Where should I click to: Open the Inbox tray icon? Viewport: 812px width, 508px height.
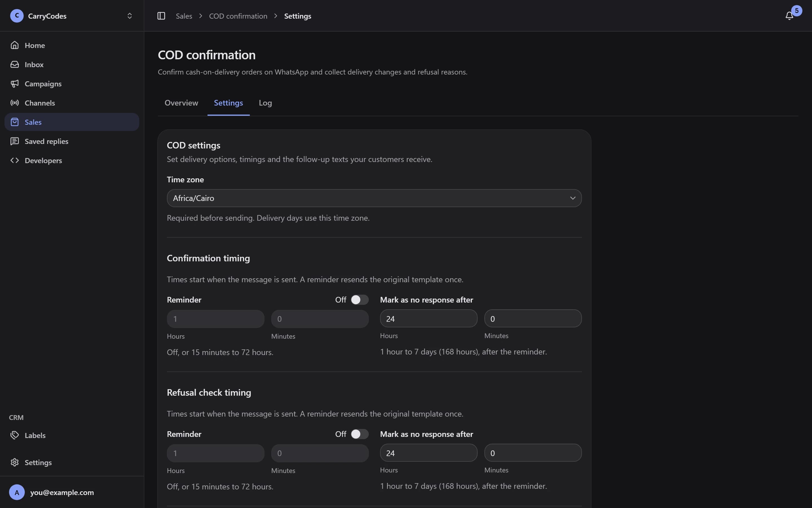pyautogui.click(x=14, y=64)
